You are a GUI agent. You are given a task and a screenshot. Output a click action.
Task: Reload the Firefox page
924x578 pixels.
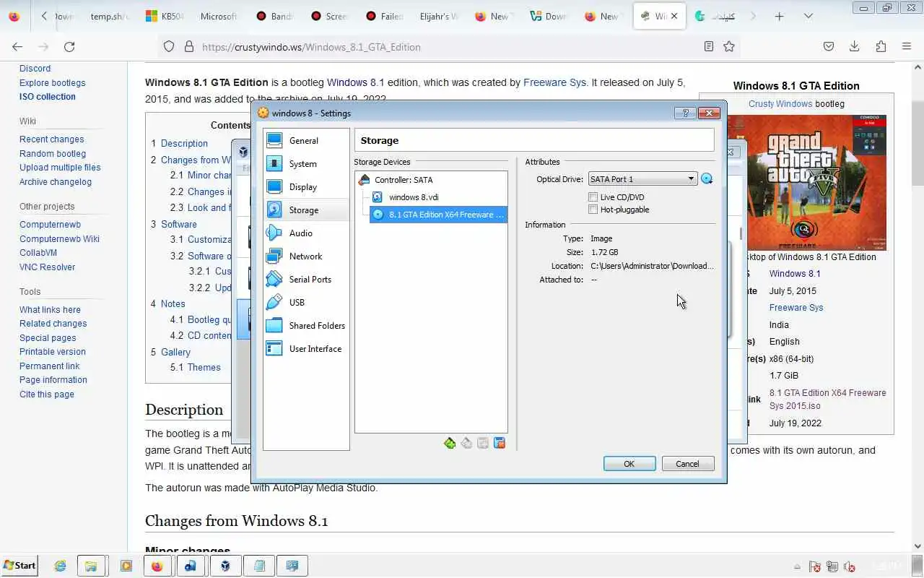point(69,46)
